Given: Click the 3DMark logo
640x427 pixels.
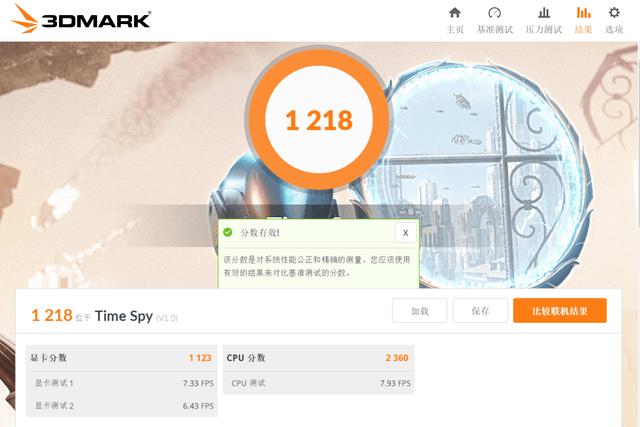Looking at the screenshot, I should tap(81, 19).
